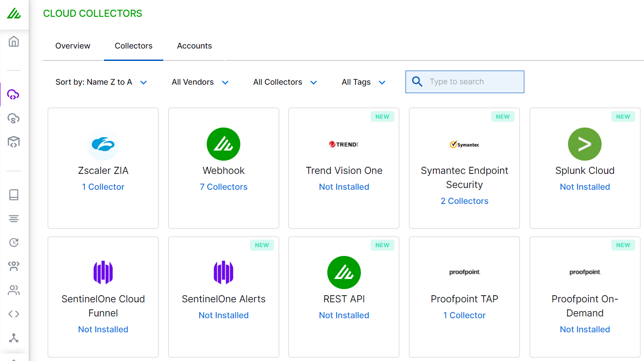Viewport: 644px width, 361px height.
Task: Click the Trend Micro logo
Action: click(x=344, y=144)
